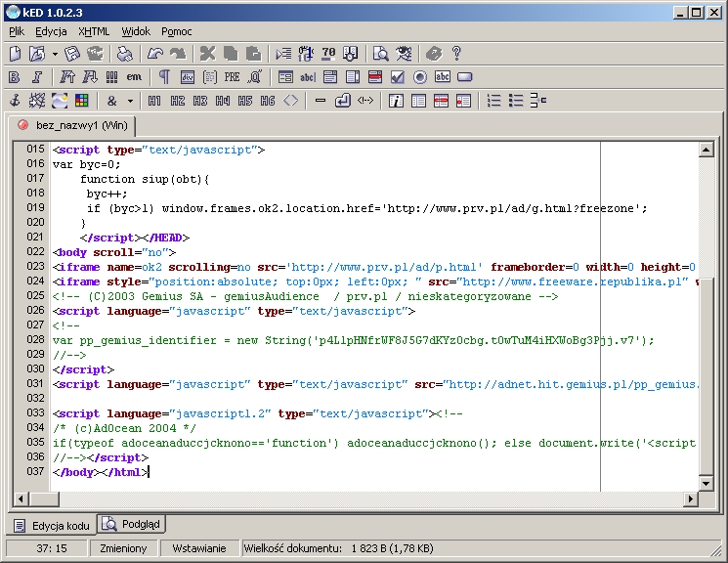
Task: Toggle line numbering display
Action: coord(306,54)
